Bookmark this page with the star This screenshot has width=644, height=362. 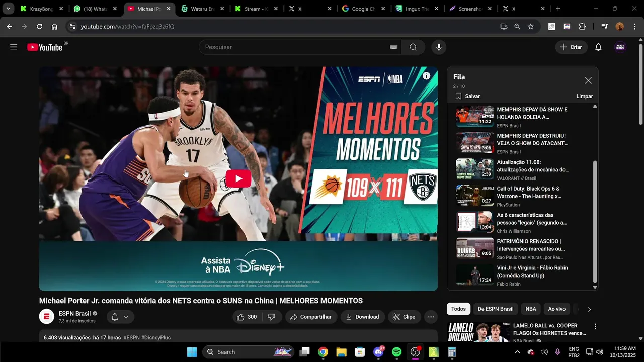tap(531, 27)
